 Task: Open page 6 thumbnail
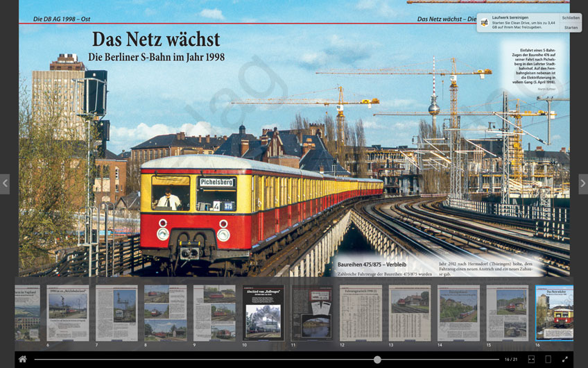(67, 312)
